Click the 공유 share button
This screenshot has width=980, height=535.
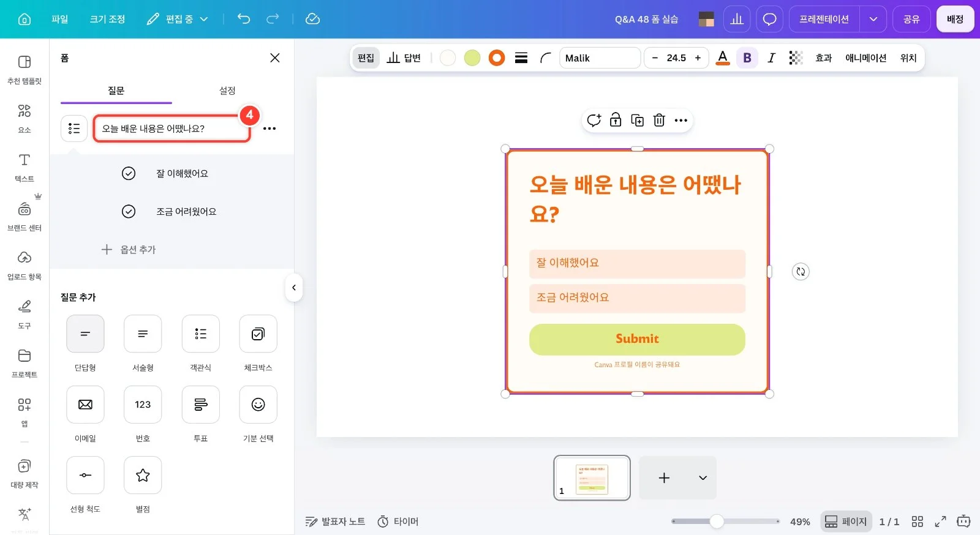[x=911, y=19]
